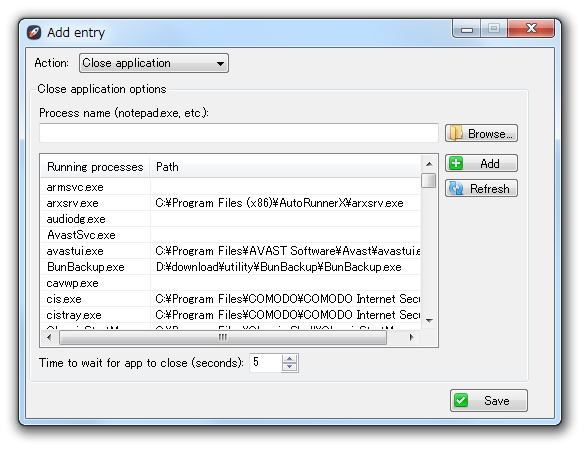Select arxsrv.exe in running processes list

(230, 203)
